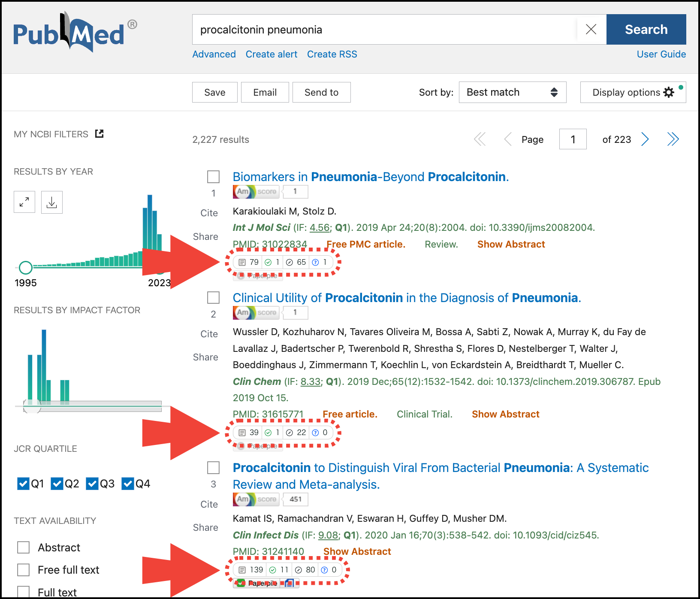Expand the Results by Year chart to full size
The width and height of the screenshot is (700, 599).
(24, 202)
